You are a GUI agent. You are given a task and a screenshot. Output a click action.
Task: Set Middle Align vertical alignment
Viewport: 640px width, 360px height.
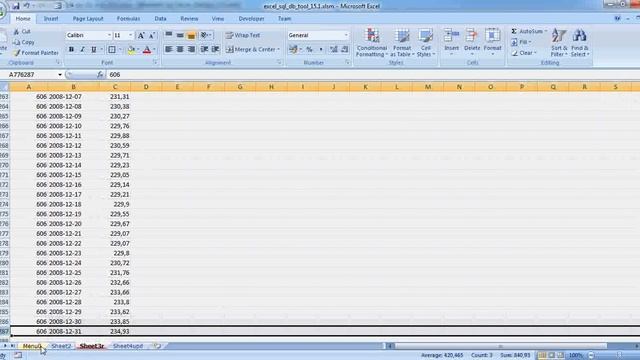click(180, 35)
